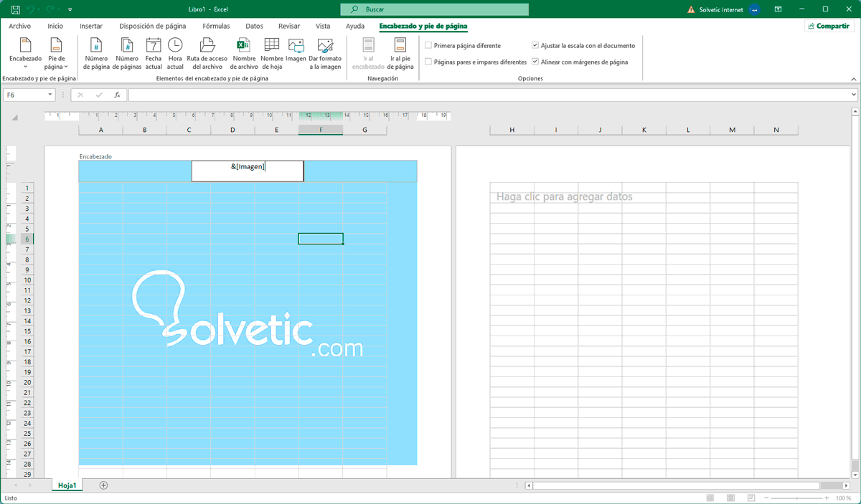The image size is (861, 504).
Task: Click the Redo arrow in title bar
Action: pyautogui.click(x=50, y=9)
